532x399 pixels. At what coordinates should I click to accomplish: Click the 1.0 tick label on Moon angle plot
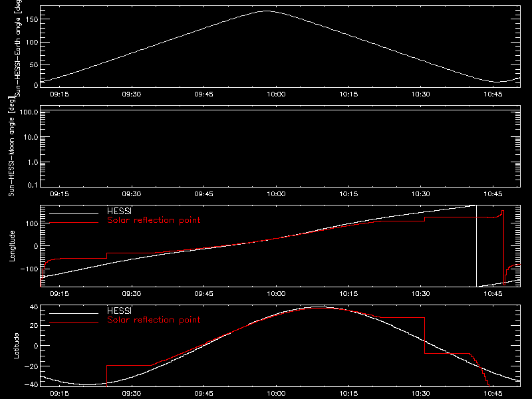tap(33, 162)
